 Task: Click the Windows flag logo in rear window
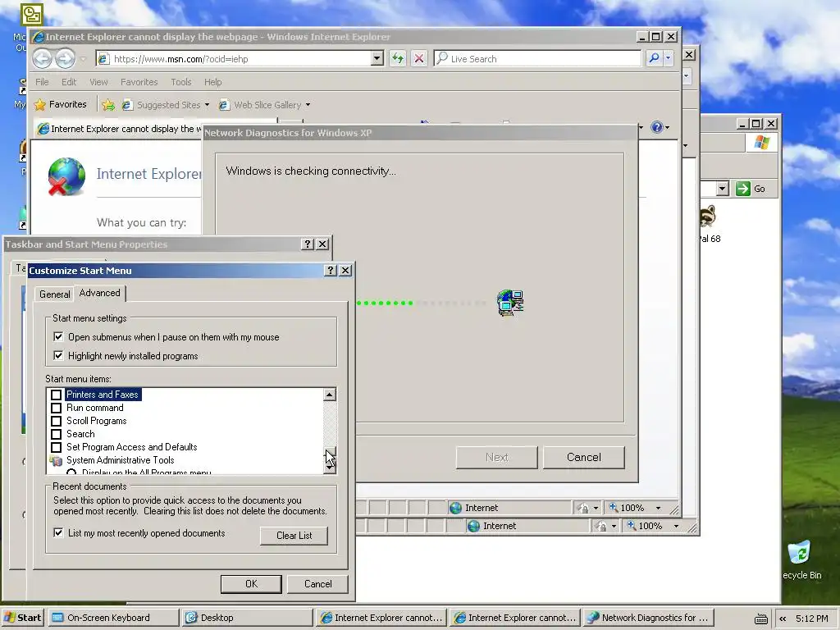[762, 143]
